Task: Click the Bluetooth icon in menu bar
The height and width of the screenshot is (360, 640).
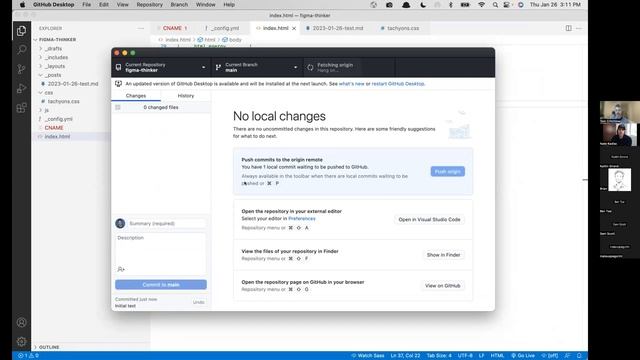Action: [x=451, y=4]
